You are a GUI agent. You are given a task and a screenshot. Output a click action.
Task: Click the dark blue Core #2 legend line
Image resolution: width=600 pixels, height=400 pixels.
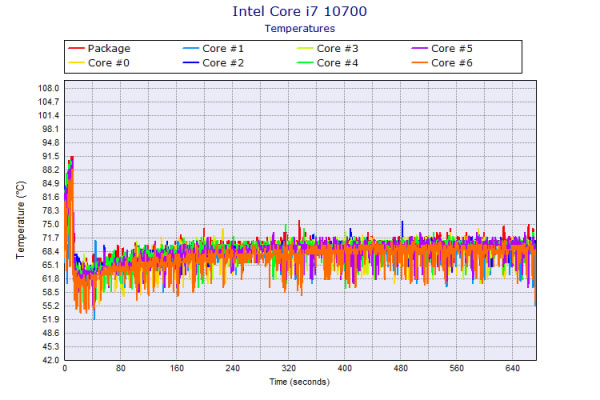191,62
